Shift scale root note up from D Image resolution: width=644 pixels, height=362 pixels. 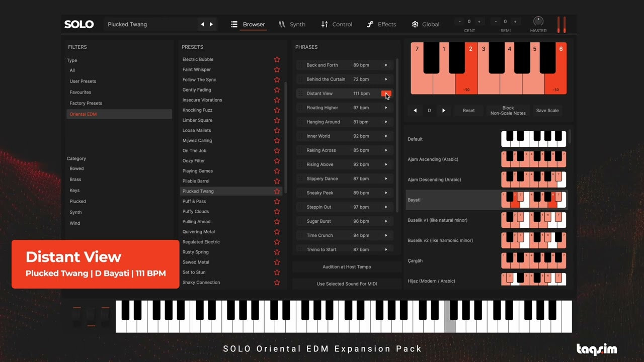coord(443,111)
